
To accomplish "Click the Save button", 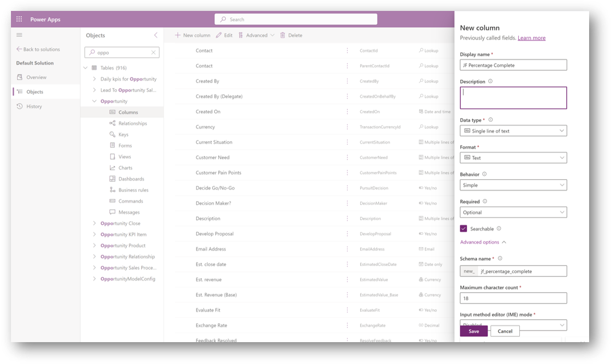I will click(473, 331).
